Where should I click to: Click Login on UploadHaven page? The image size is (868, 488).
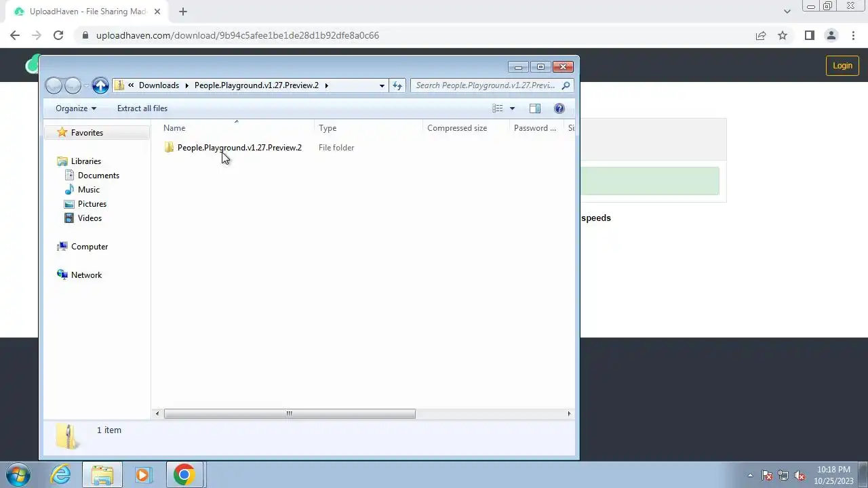(x=842, y=66)
